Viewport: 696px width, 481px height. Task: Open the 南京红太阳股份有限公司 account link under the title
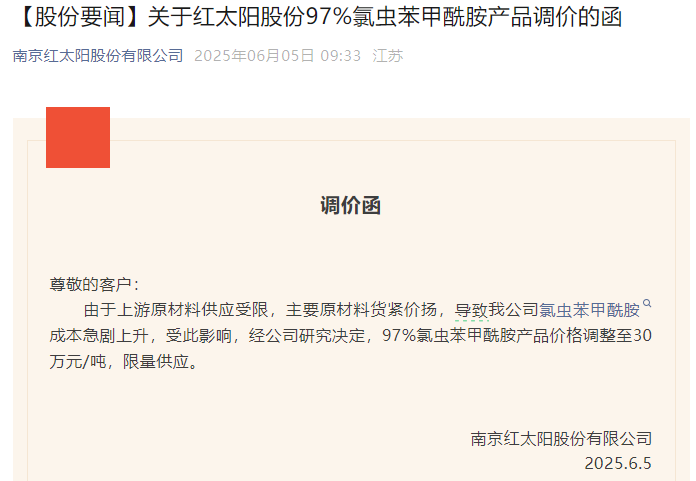point(98,56)
